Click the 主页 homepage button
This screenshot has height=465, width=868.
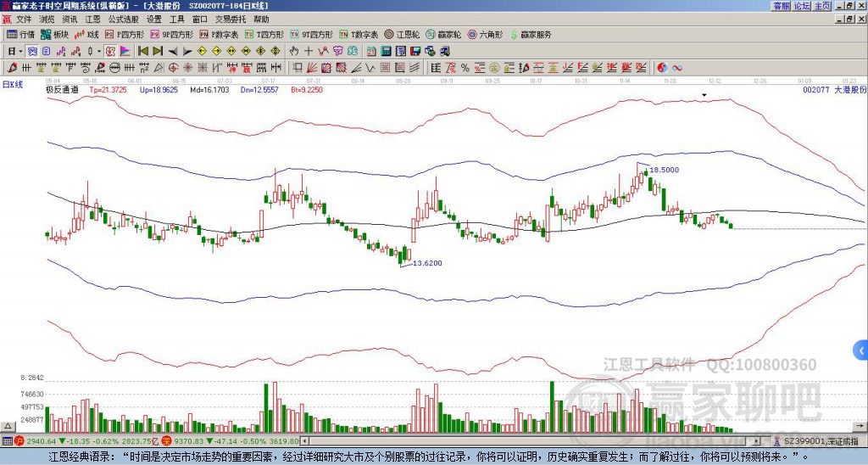pyautogui.click(x=822, y=6)
